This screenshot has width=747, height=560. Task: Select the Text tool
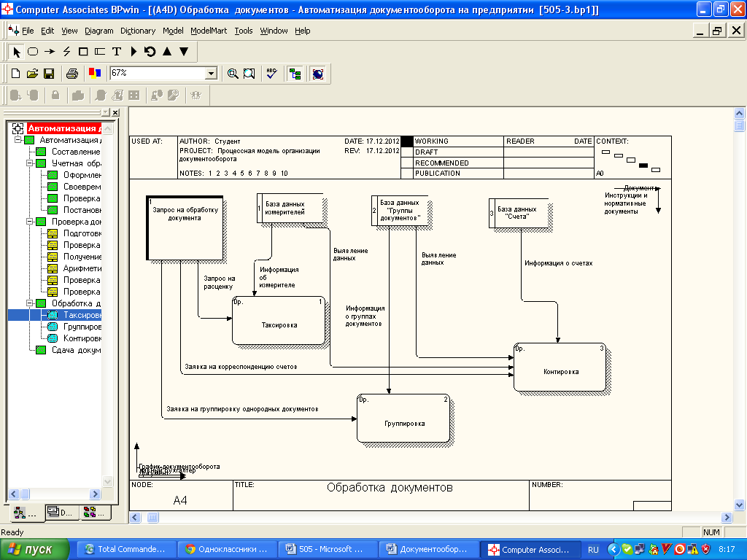click(117, 52)
